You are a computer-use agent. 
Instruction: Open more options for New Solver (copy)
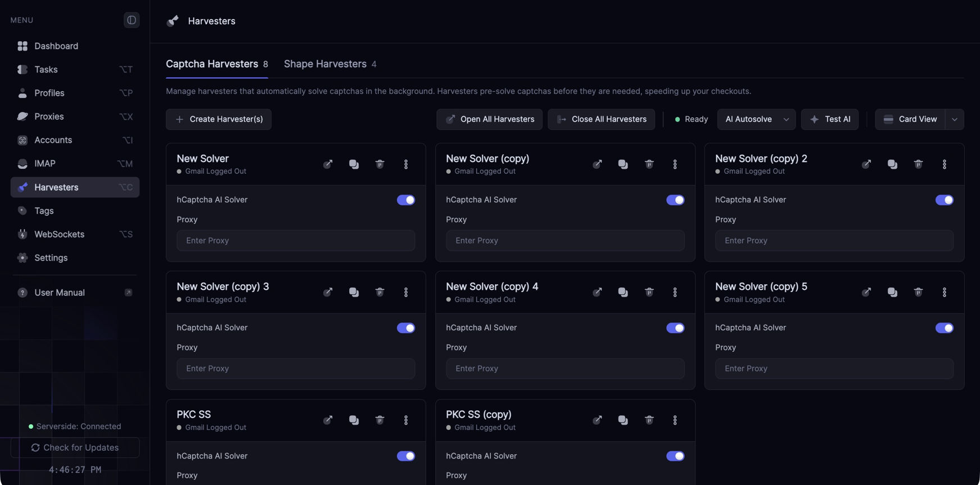(675, 164)
